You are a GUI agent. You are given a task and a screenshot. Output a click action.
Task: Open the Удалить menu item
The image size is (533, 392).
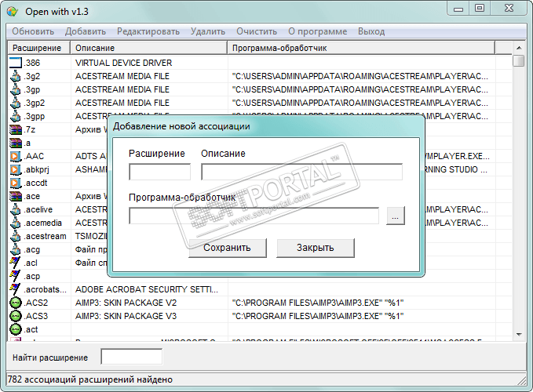coord(208,31)
